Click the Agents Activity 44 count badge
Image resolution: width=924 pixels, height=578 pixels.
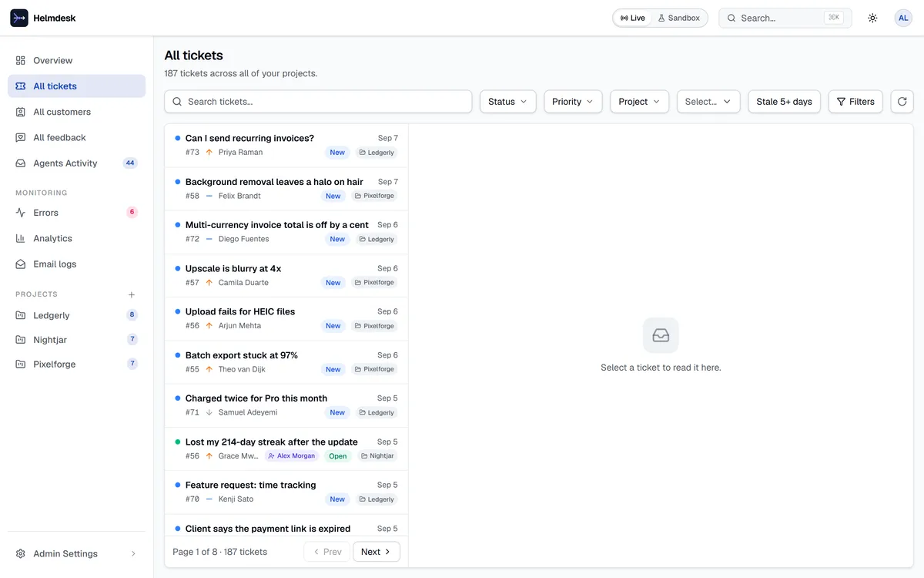pyautogui.click(x=130, y=163)
